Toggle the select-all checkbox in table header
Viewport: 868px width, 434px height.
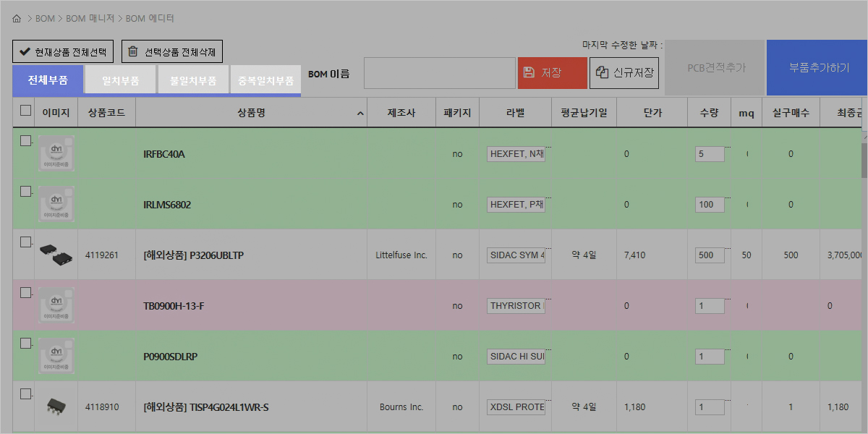26,111
